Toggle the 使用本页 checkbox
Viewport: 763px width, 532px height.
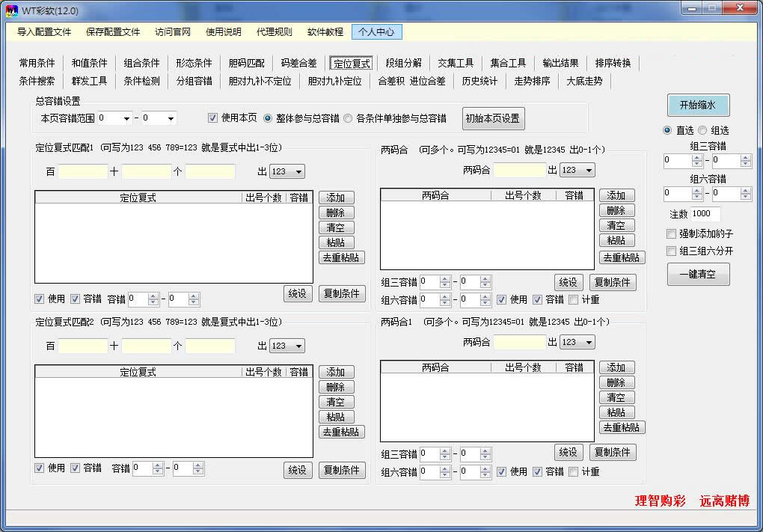pyautogui.click(x=213, y=117)
